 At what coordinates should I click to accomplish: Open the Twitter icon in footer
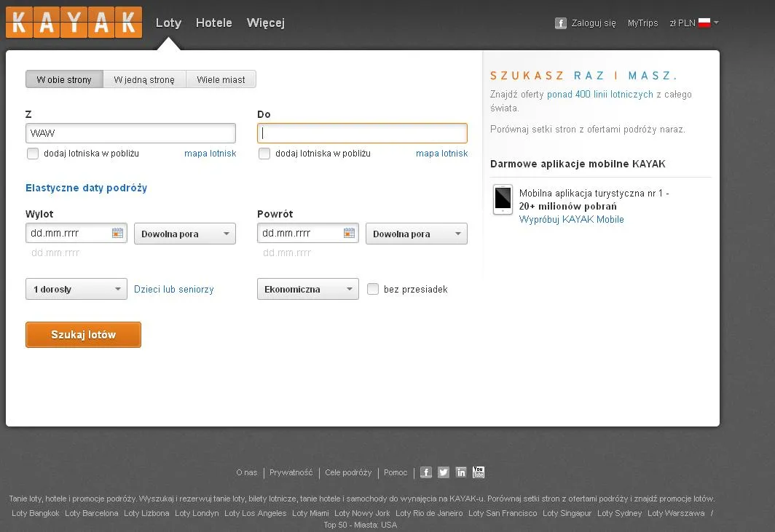444,472
